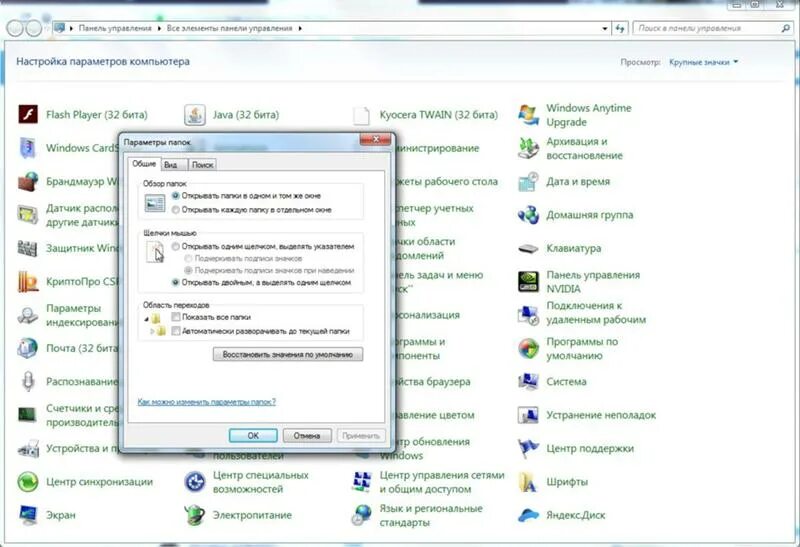Open 'Как можно изменить параметры папок?' link

coord(207,402)
